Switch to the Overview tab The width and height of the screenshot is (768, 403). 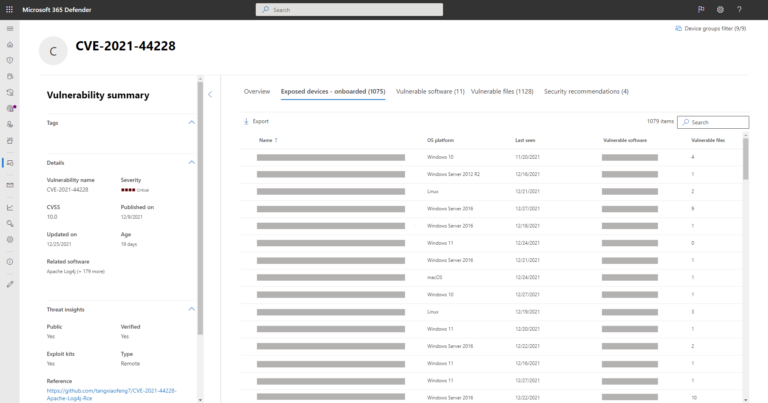click(257, 91)
